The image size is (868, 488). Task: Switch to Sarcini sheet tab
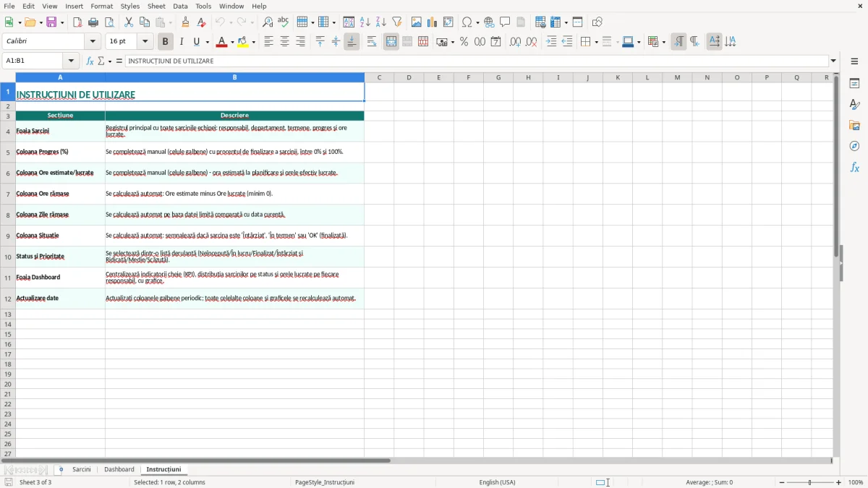click(82, 470)
